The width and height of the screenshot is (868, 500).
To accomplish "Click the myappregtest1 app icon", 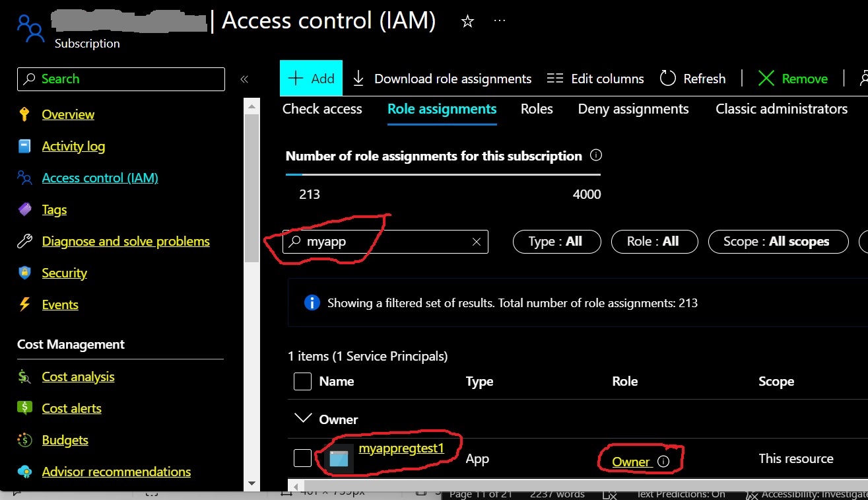I will tap(339, 458).
